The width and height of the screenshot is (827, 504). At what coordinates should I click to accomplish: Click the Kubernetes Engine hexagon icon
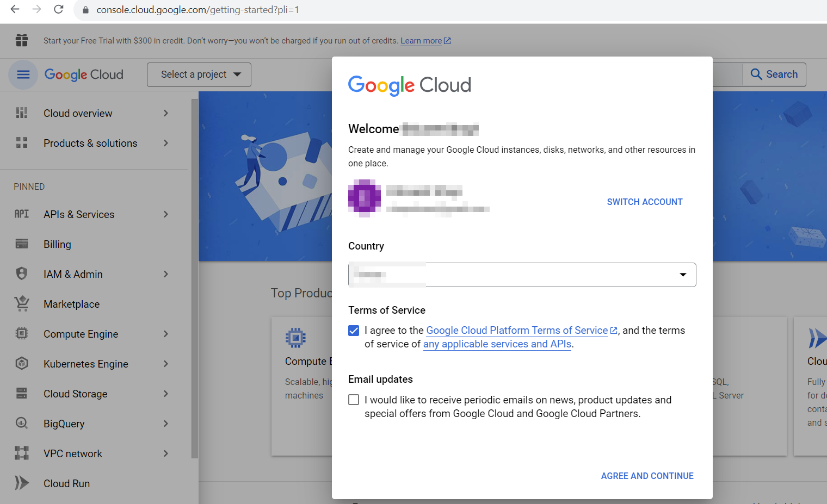click(x=22, y=363)
